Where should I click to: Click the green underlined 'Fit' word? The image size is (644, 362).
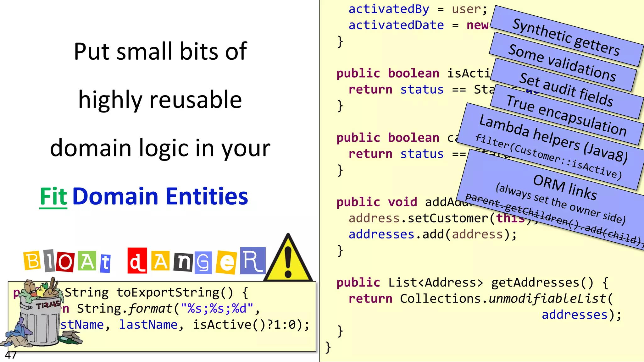coord(53,197)
